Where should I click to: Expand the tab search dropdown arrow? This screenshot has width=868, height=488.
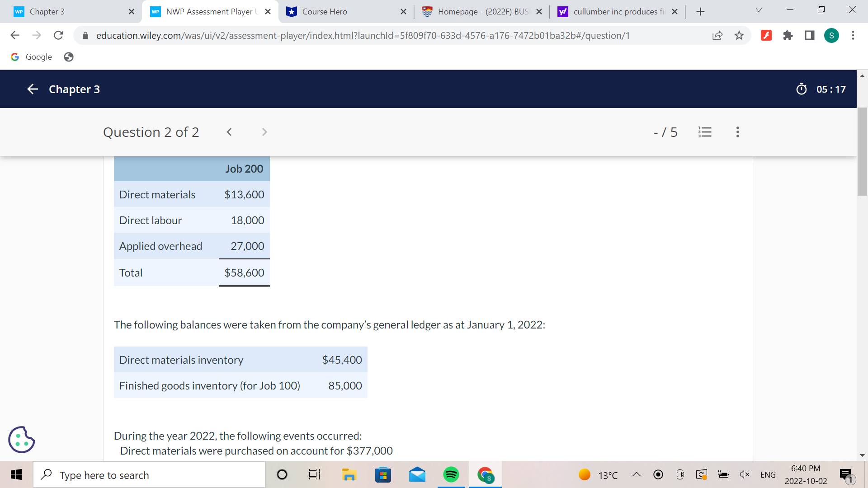[759, 10]
